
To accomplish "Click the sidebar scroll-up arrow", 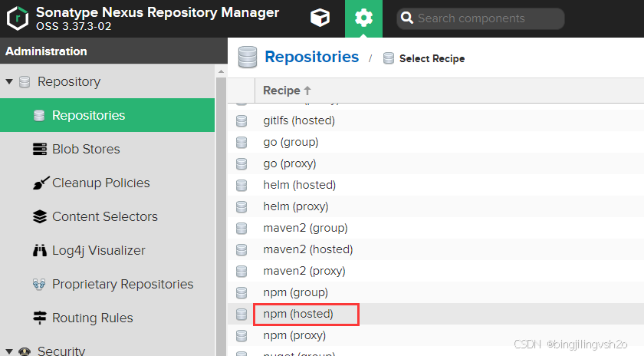I will point(221,71).
